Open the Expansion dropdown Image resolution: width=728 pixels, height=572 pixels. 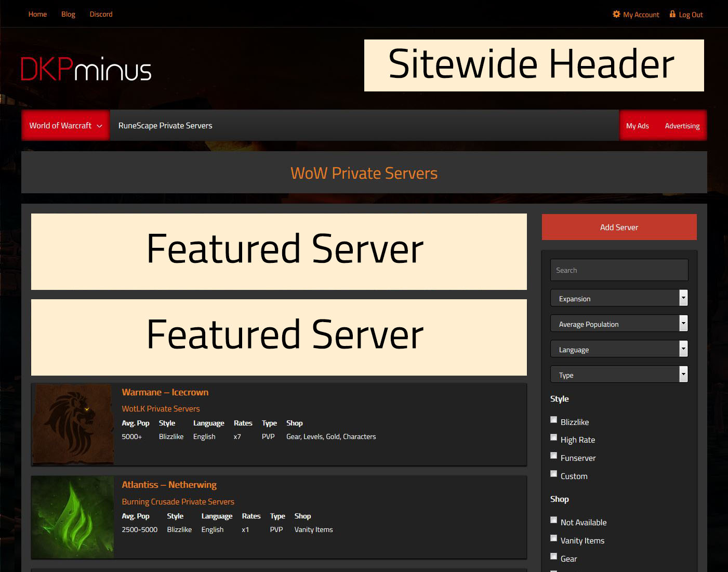point(619,298)
